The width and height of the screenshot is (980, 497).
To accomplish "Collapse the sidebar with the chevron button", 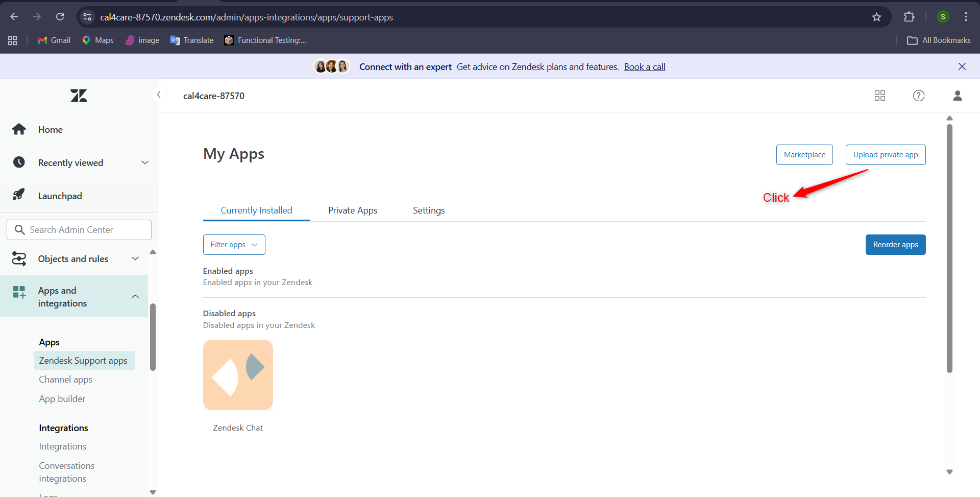I will [x=159, y=94].
